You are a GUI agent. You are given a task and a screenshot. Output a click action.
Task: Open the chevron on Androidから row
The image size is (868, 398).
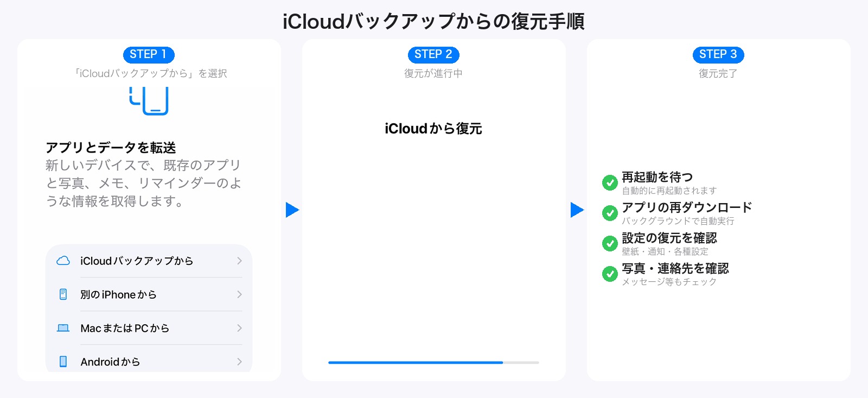pyautogui.click(x=239, y=362)
